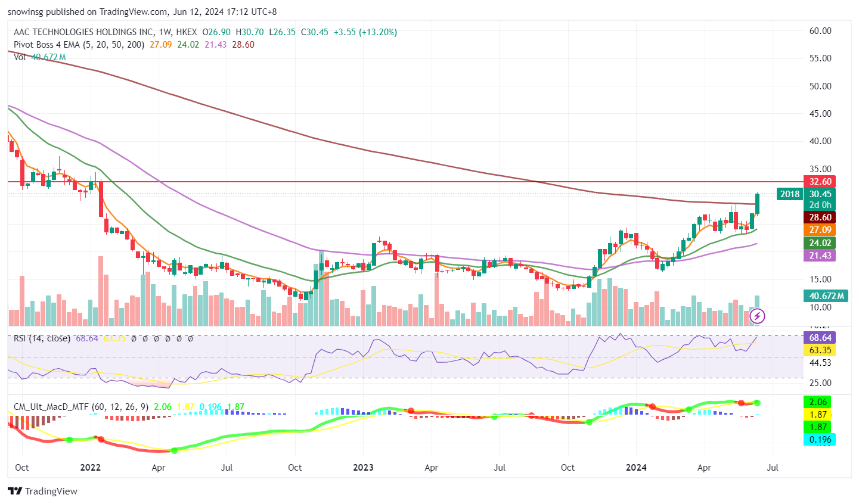Click the 2d 0h countdown label
Viewport: 859px width, 504px height.
820,205
